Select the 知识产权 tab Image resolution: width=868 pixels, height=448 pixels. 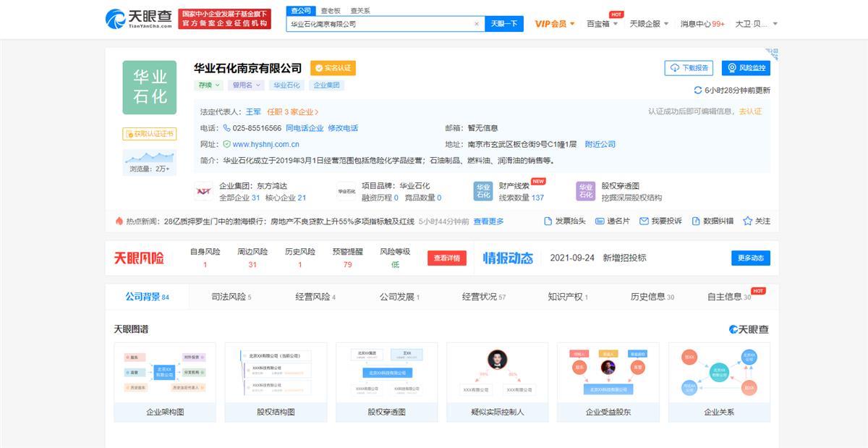(x=568, y=297)
